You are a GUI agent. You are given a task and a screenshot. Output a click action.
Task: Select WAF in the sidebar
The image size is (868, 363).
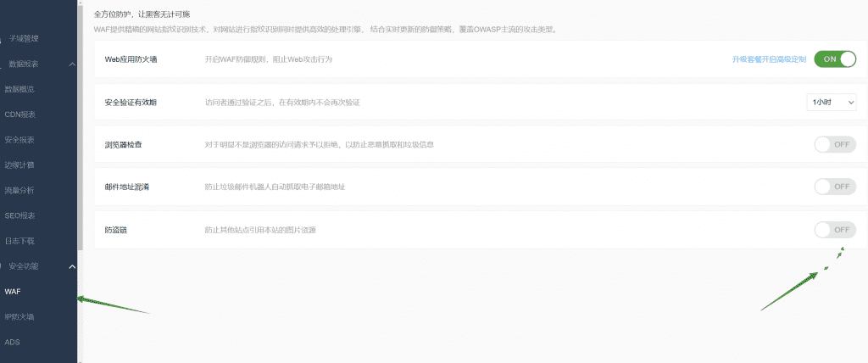[x=13, y=292]
